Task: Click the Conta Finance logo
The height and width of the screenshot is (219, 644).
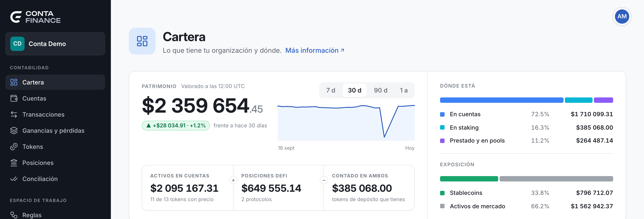Action: [35, 17]
